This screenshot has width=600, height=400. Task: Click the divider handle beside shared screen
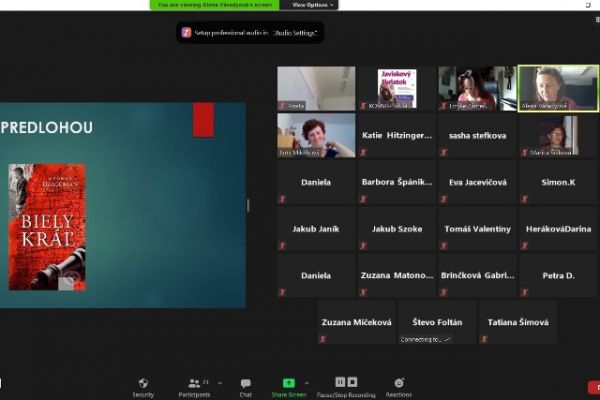click(x=248, y=205)
